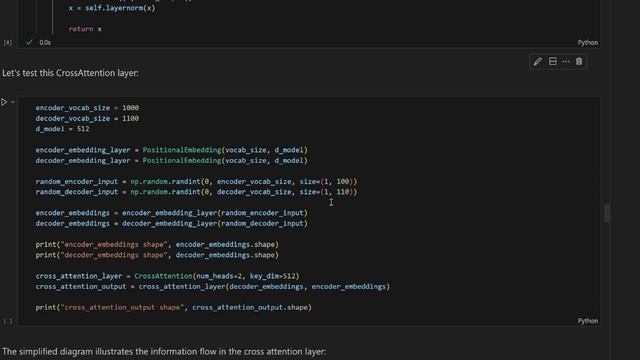
Task: Click the random_decoder_input line
Action: tap(196, 192)
